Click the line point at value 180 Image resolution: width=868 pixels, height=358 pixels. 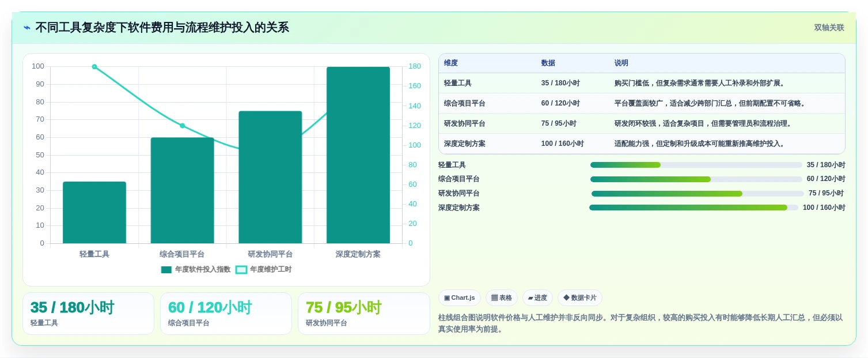click(94, 67)
